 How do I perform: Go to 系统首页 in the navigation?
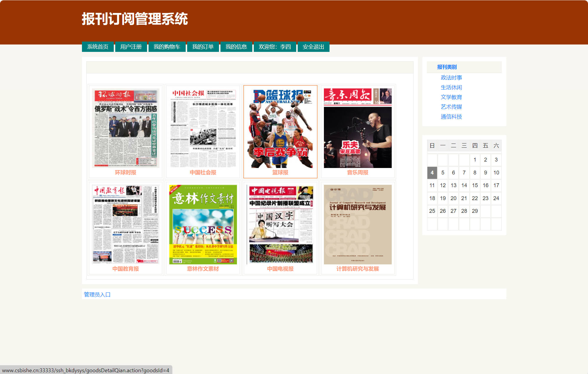pyautogui.click(x=98, y=47)
